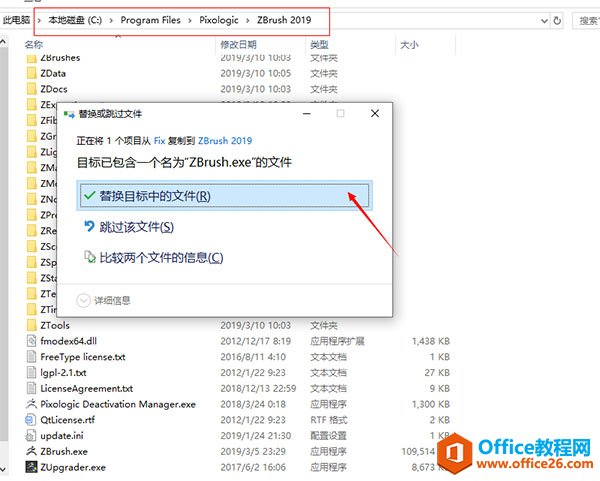Expand chevron after 此电脑 breadcrumb
Viewport: 600px width, 481px height.
click(39, 20)
